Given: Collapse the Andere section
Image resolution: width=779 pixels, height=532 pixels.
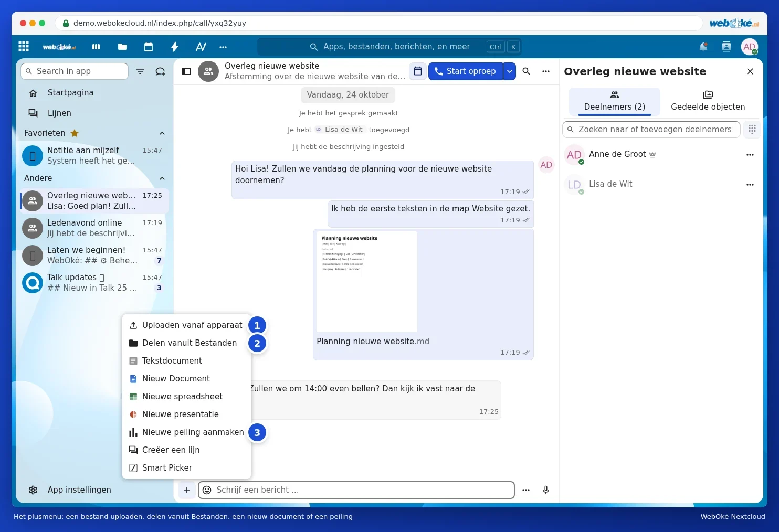Looking at the screenshot, I should (162, 178).
